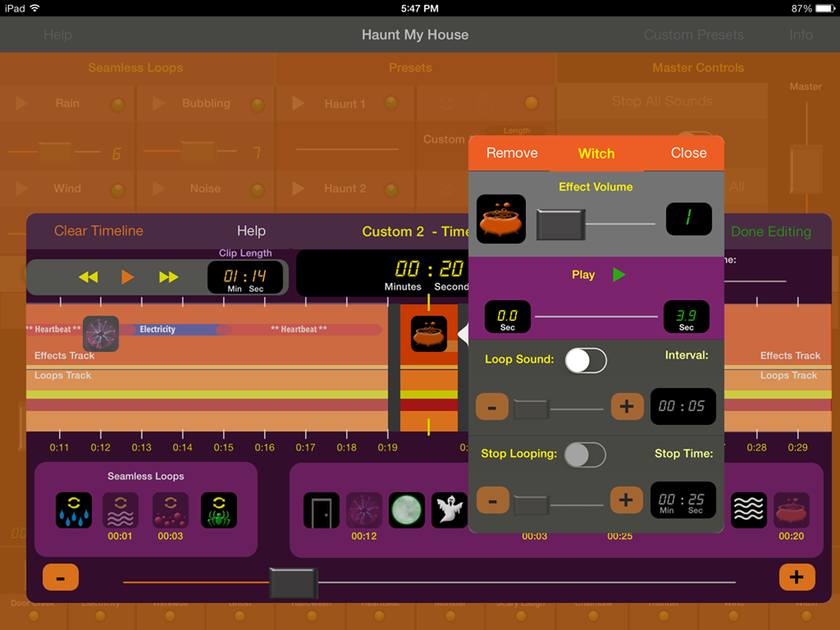Toggle the Stop Looping switch
This screenshot has height=630, width=840.
pos(585,454)
